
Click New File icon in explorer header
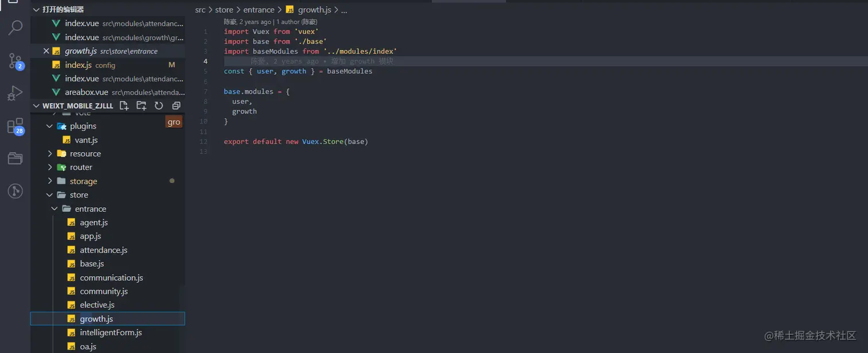(x=124, y=106)
